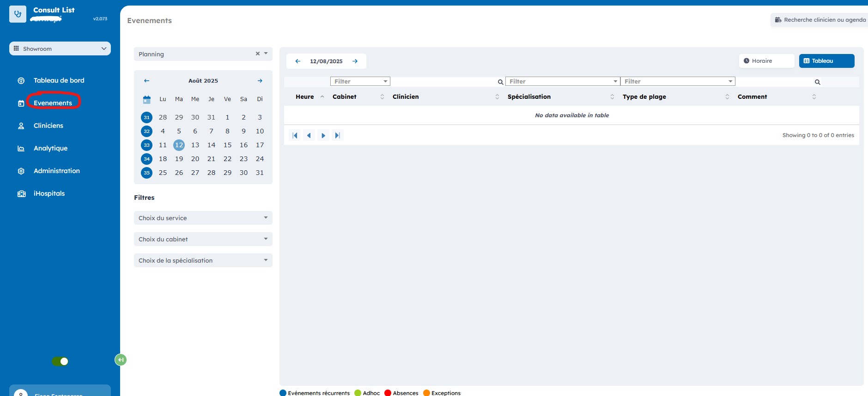Screen dimensions: 868x396
Task: Open Evenements in the sidebar menu
Action: click(53, 103)
